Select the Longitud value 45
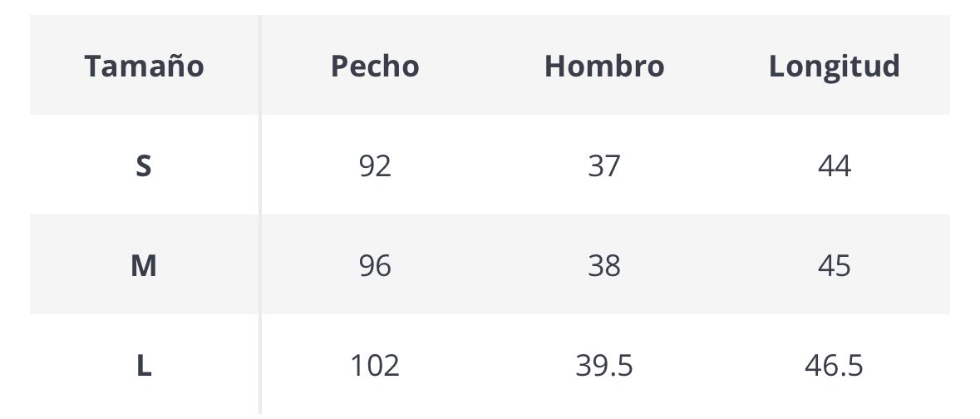The image size is (980, 419). pos(834,266)
